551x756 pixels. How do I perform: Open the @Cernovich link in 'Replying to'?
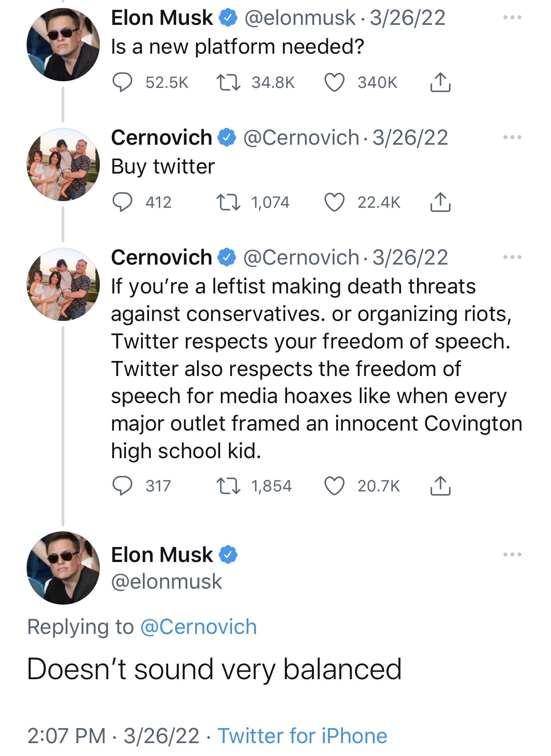199,627
